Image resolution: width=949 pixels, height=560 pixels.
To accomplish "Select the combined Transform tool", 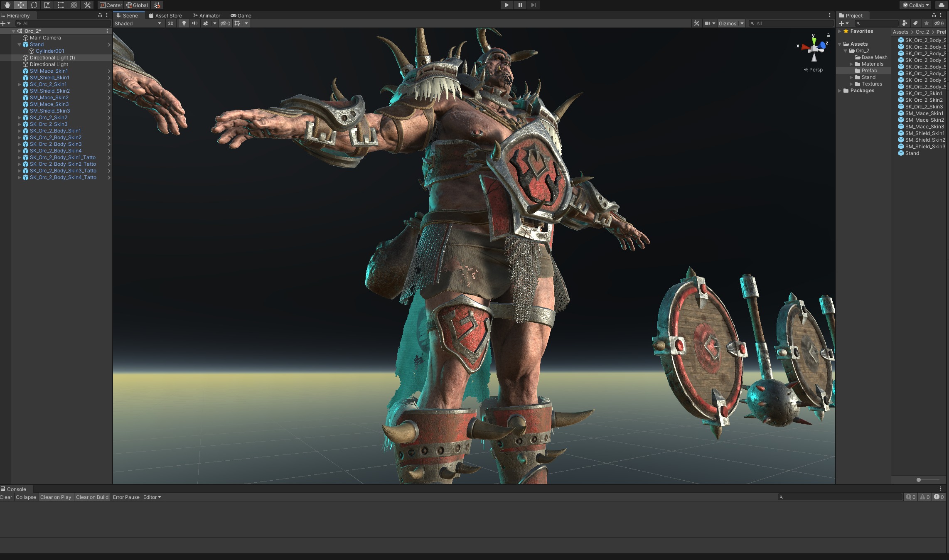I will [x=74, y=5].
